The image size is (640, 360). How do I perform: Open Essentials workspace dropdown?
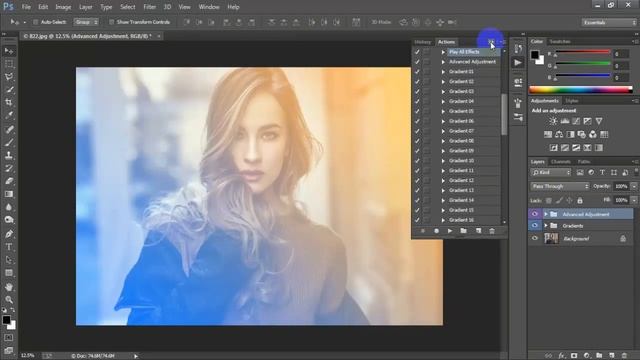click(609, 22)
